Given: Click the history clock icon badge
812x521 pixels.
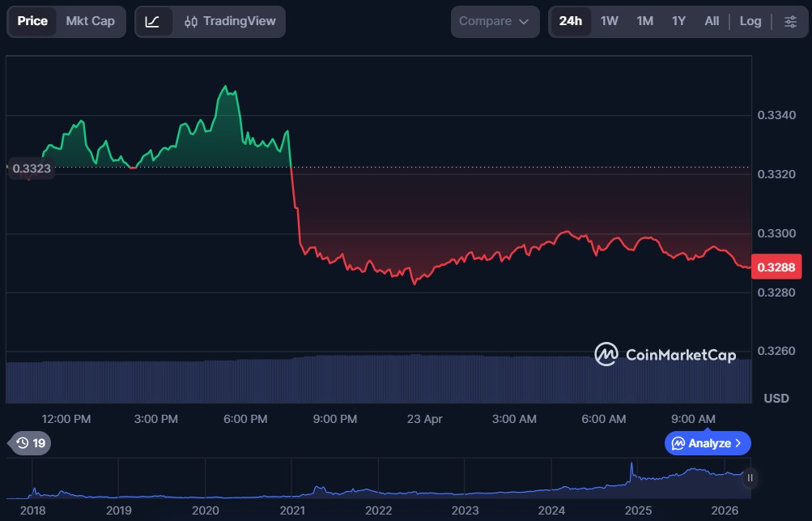Looking at the screenshot, I should (30, 443).
